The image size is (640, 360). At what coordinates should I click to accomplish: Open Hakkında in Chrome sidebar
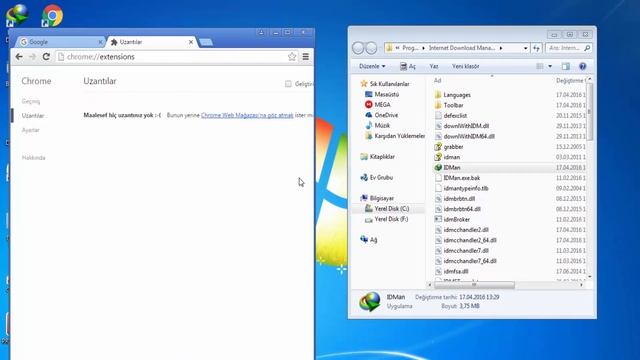[33, 158]
